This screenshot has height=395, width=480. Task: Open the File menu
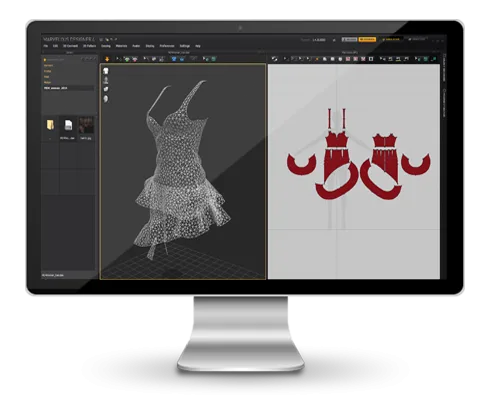46,46
